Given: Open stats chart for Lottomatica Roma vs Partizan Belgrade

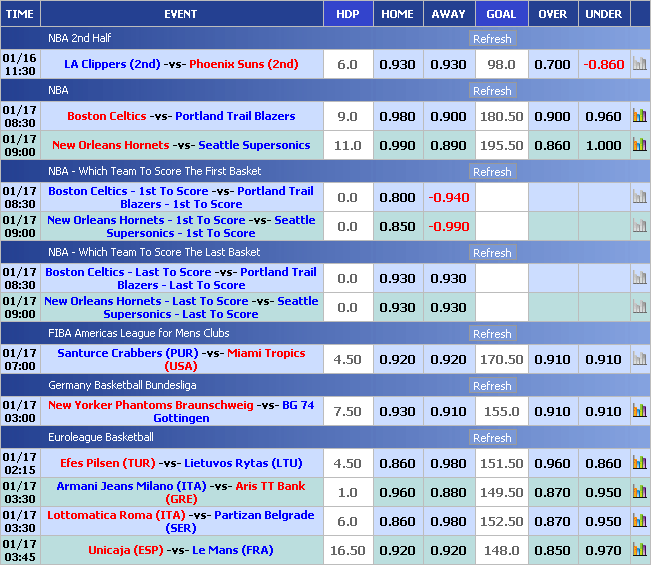Looking at the screenshot, I should coord(639,521).
